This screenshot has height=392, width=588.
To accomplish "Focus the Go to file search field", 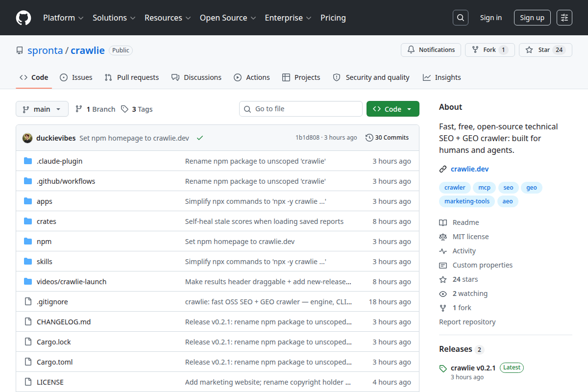I will (301, 109).
